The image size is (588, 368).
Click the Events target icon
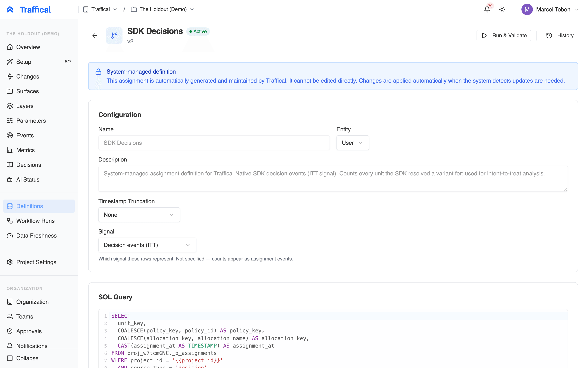[x=10, y=135]
